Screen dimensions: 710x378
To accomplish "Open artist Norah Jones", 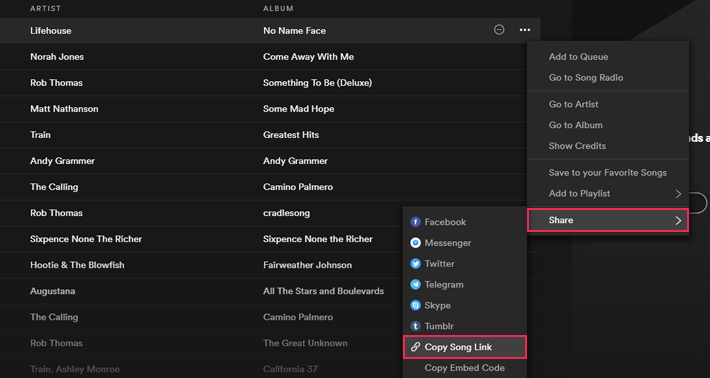I will click(x=57, y=57).
